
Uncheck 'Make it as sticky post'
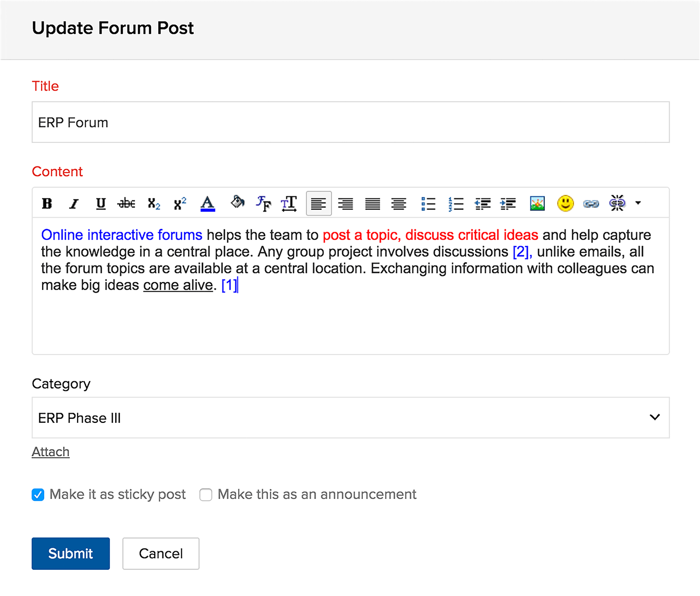38,495
